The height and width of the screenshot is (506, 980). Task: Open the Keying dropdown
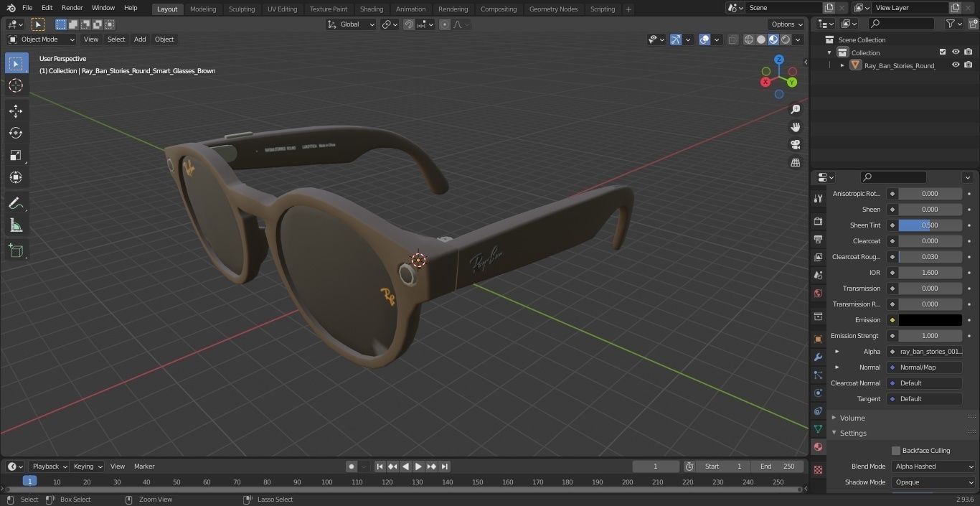(x=88, y=467)
